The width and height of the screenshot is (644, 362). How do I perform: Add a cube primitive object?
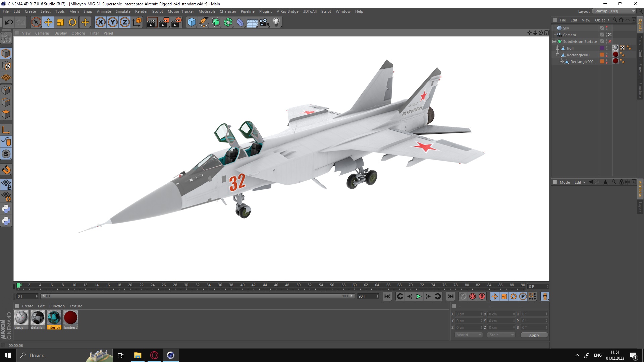pos(192,22)
